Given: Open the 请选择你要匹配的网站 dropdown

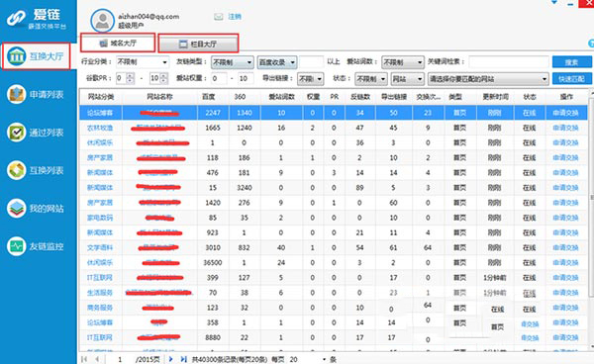Looking at the screenshot, I should point(488,79).
